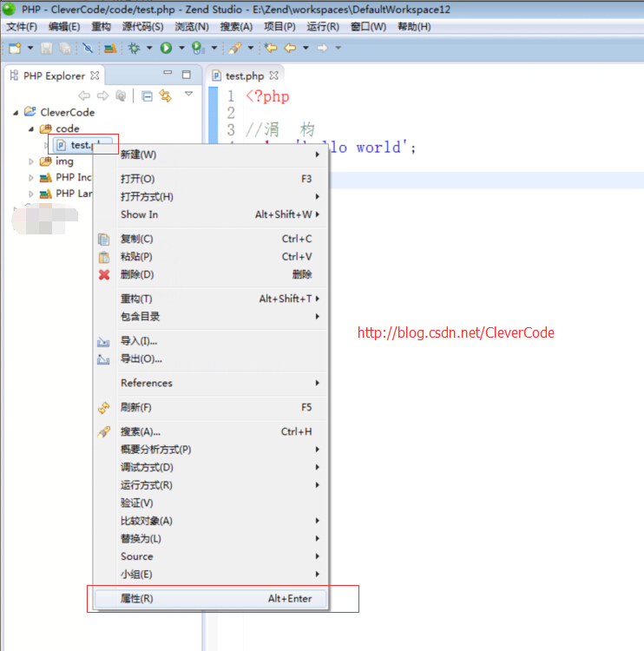The image size is (644, 651).
Task: Open the 文件(F) menu
Action: pyautogui.click(x=22, y=27)
